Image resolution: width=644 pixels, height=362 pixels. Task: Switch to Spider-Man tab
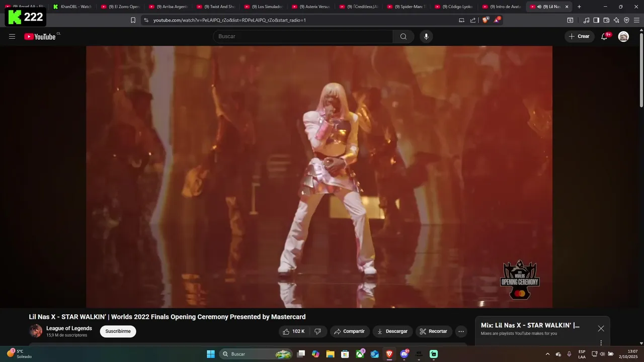tap(406, 7)
